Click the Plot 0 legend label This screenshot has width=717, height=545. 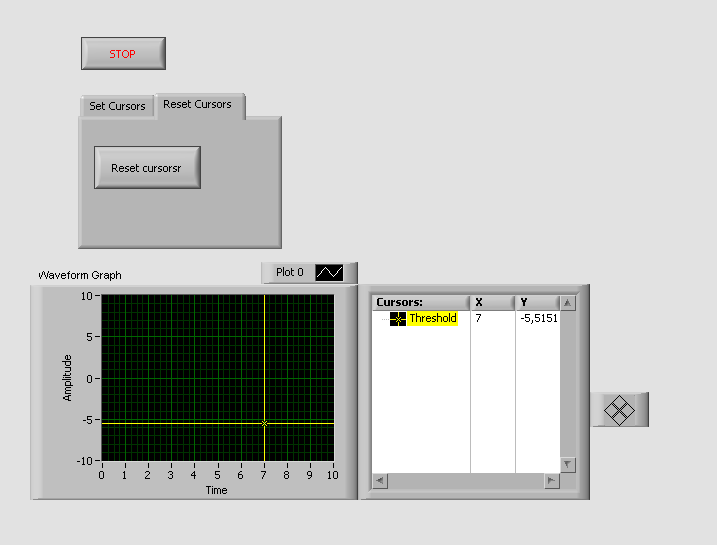(289, 272)
